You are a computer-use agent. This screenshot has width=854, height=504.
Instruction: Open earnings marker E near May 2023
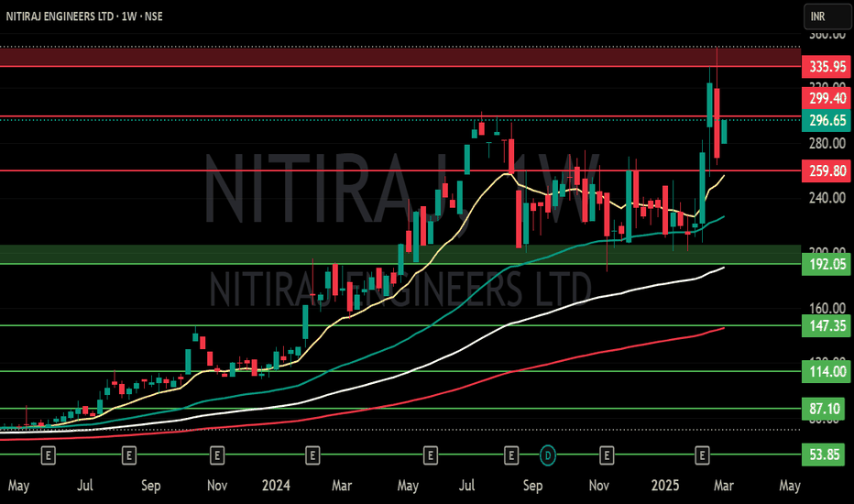(48, 455)
